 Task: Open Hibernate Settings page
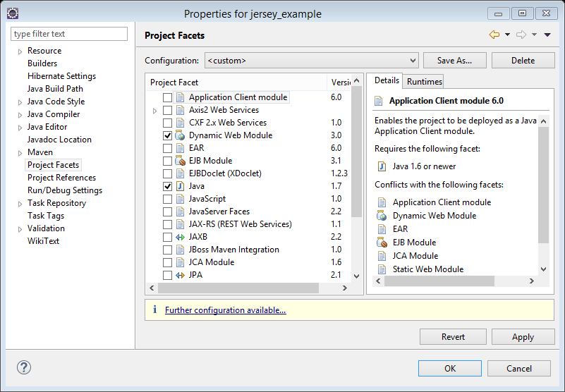[61, 76]
